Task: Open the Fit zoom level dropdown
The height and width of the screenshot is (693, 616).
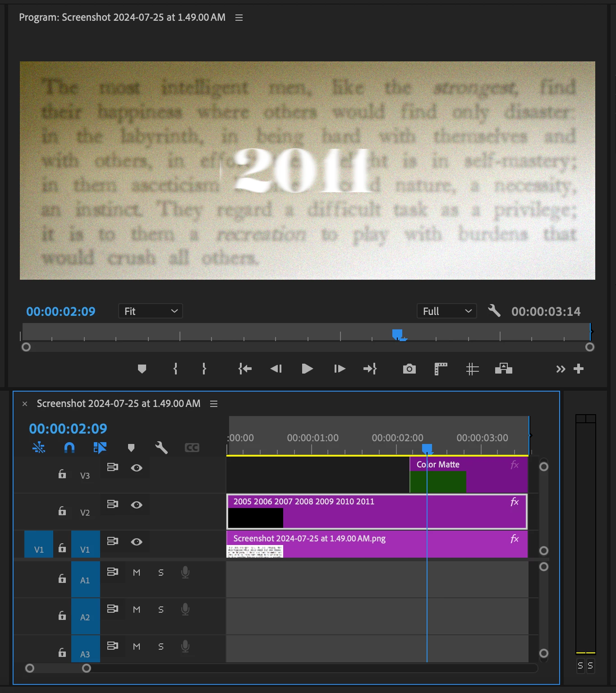Action: coord(150,311)
